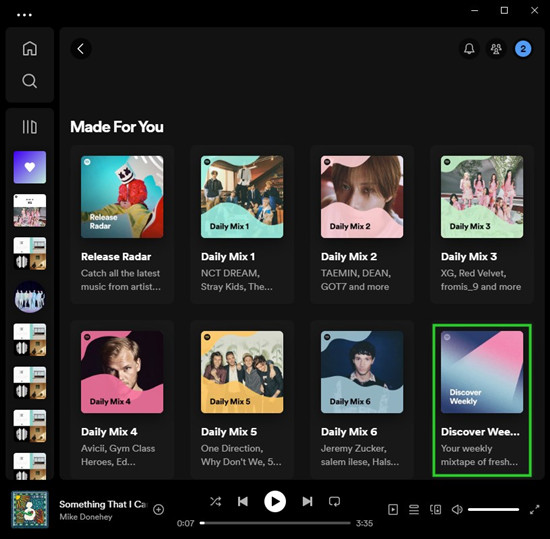Click the Release Radar title link

(x=116, y=257)
